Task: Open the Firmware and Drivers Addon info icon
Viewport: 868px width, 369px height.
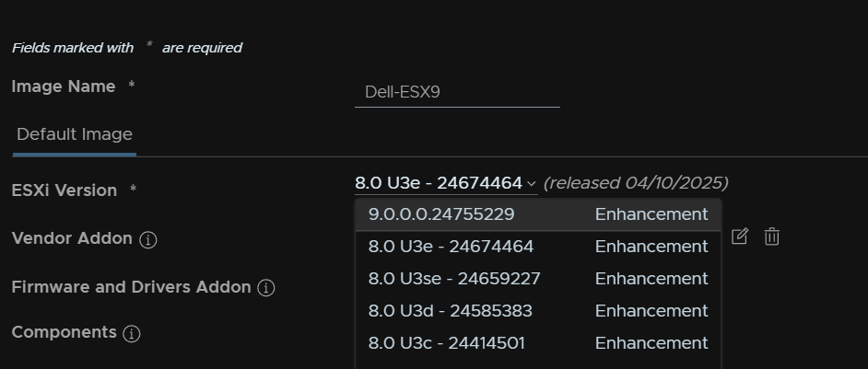Action: [x=266, y=288]
